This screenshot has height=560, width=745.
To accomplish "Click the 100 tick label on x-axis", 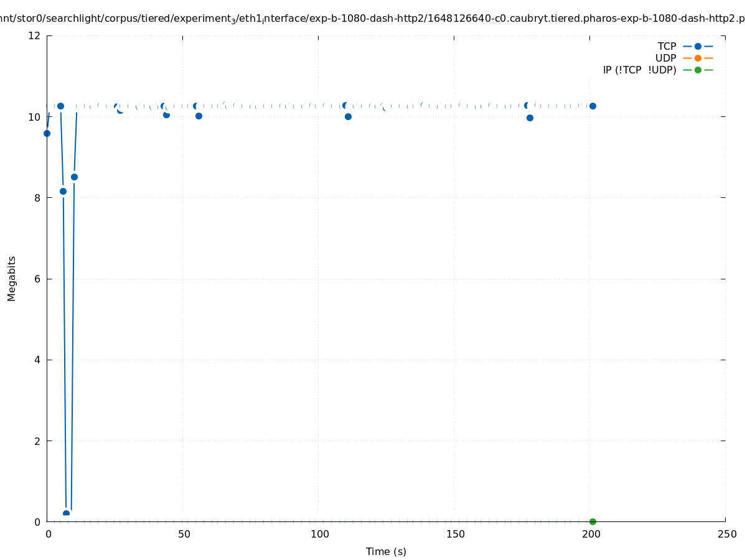I will pyautogui.click(x=319, y=534).
